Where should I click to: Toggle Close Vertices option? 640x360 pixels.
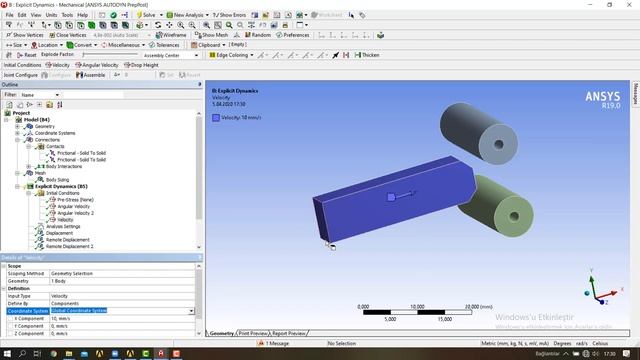pyautogui.click(x=68, y=35)
